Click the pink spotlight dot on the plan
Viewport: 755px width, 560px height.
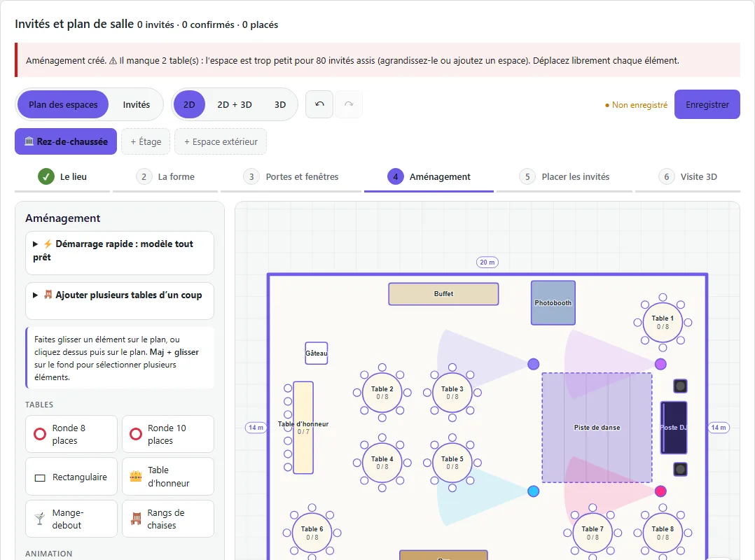pos(660,491)
